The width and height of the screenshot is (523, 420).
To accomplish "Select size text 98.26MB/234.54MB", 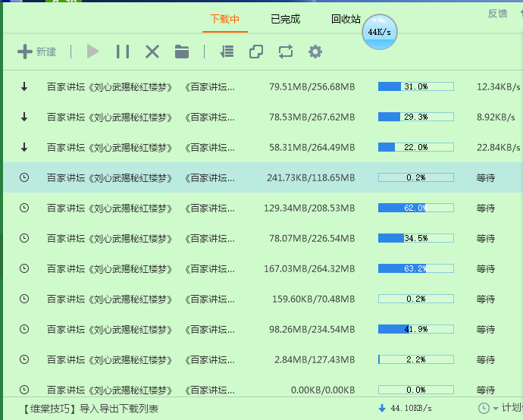I will (x=312, y=330).
